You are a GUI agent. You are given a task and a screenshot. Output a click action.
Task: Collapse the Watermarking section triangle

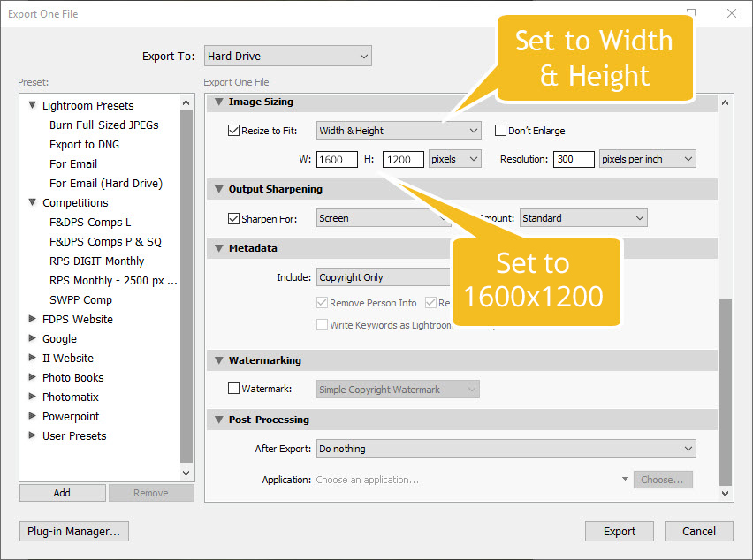[217, 360]
